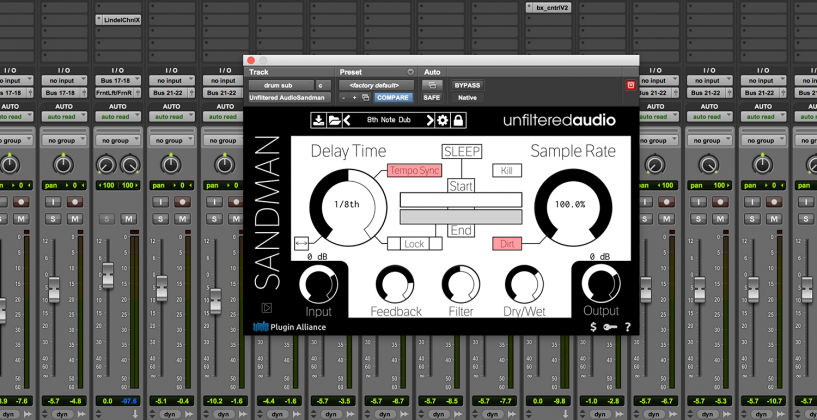Open auto read selector on LindelChnIX channel
This screenshot has height=420, width=817.
pyautogui.click(x=118, y=117)
